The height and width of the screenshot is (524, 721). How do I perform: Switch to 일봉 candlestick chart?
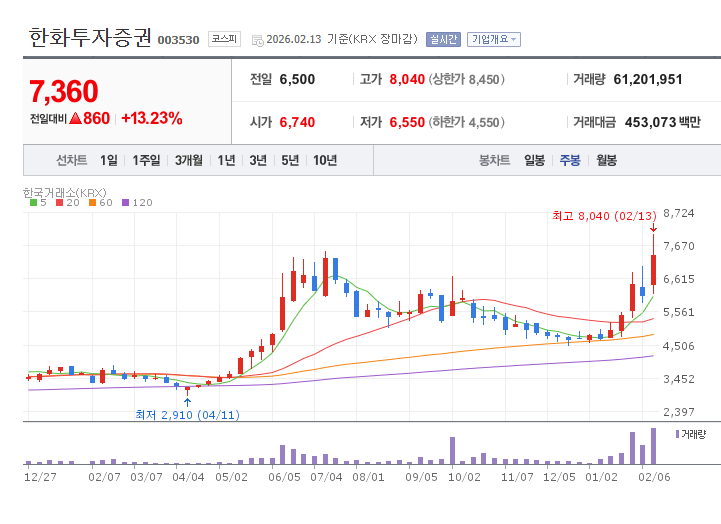tap(534, 160)
